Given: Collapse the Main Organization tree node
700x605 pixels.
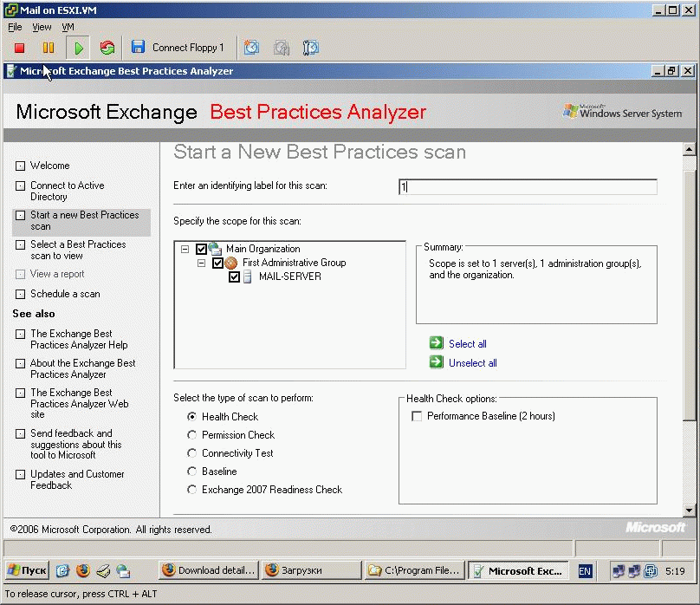Looking at the screenshot, I should click(185, 249).
